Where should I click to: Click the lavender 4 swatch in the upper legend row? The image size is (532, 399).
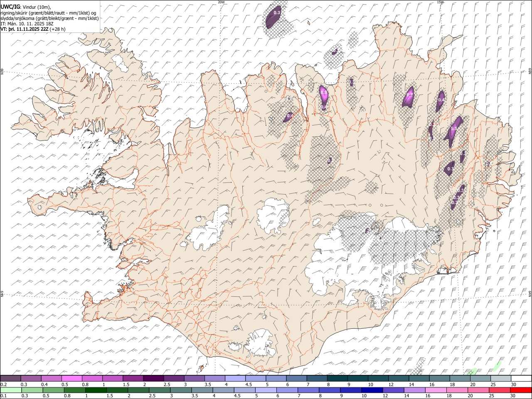235,378
